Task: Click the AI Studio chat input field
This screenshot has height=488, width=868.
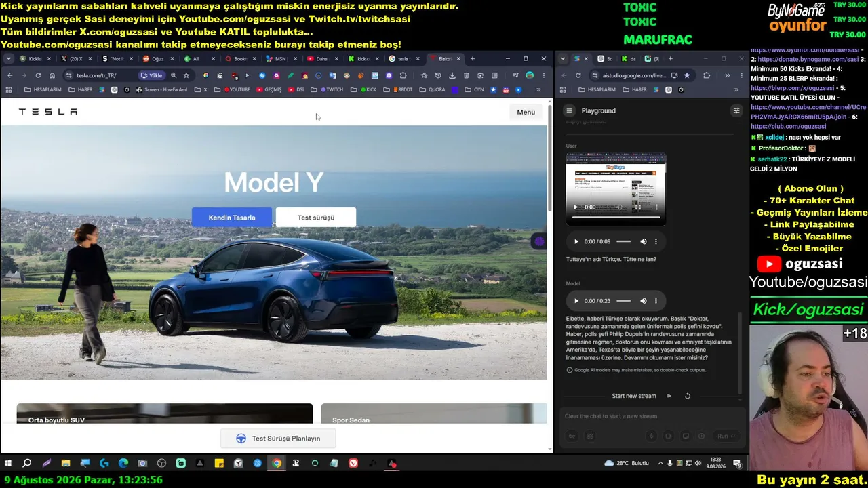Action: pos(651,416)
